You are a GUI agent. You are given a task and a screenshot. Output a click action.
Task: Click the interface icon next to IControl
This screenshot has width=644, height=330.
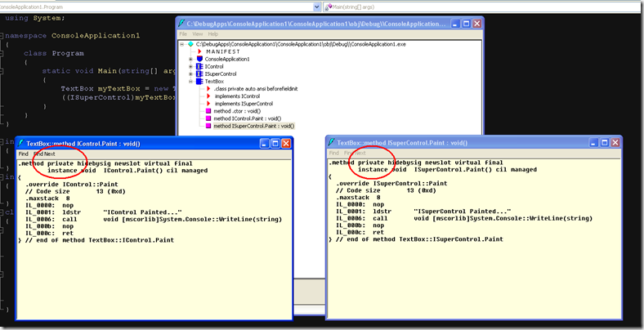(x=199, y=66)
